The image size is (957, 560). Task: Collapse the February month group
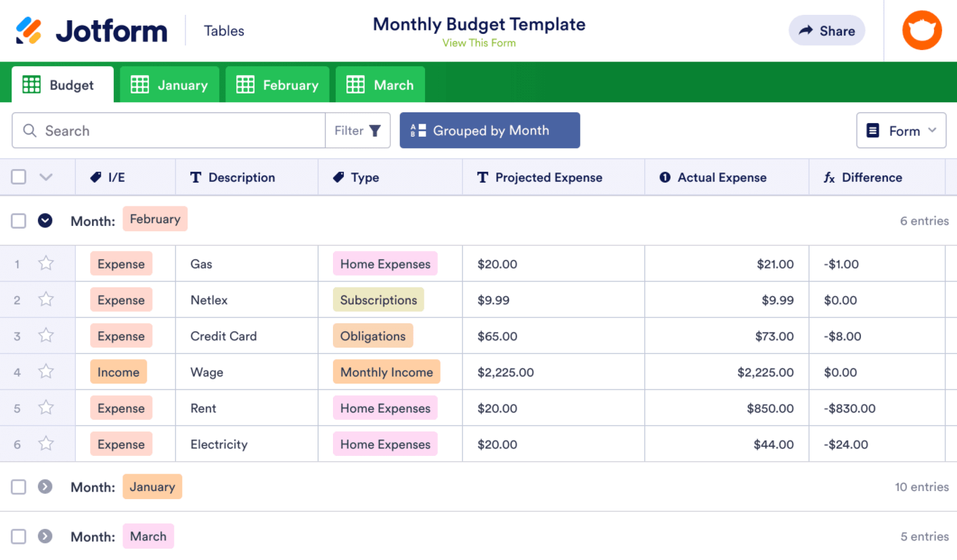click(45, 220)
